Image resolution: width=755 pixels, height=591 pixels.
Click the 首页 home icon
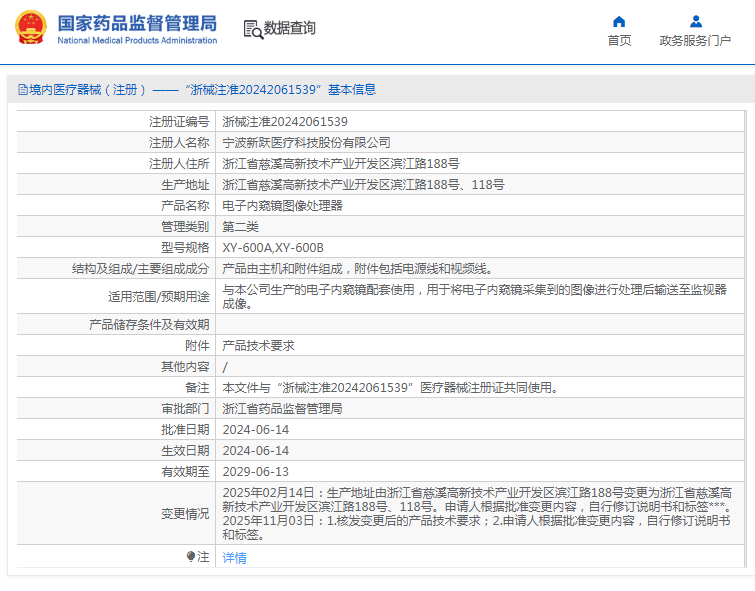[619, 21]
